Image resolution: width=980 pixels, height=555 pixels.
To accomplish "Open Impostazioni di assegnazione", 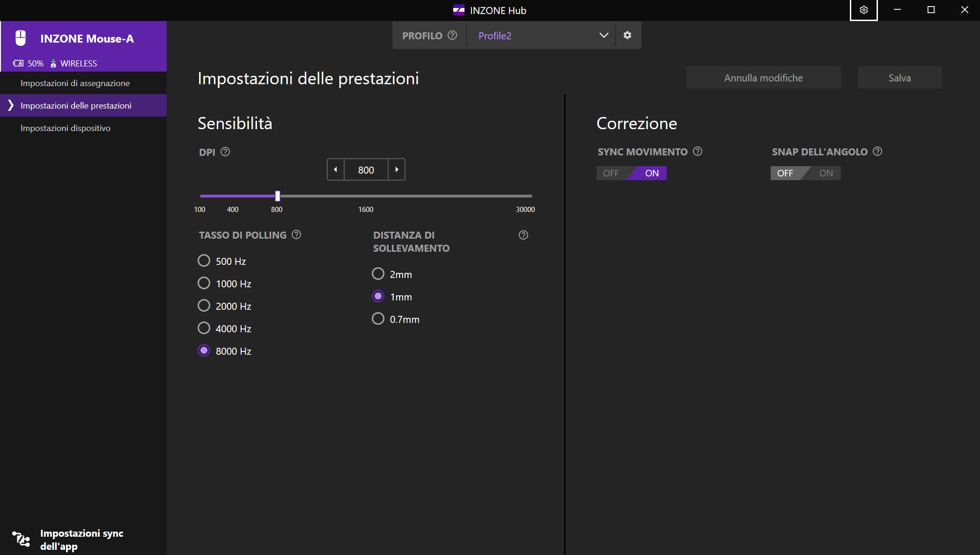I will pos(75,83).
